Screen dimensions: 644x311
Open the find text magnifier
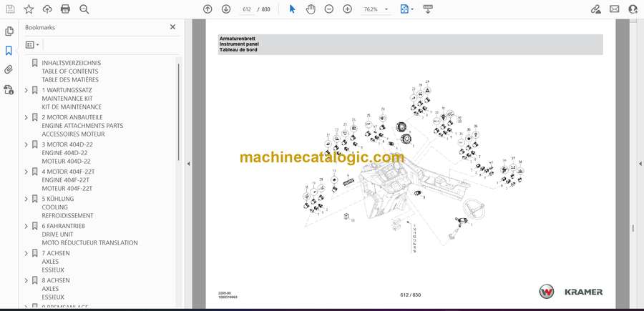click(84, 9)
